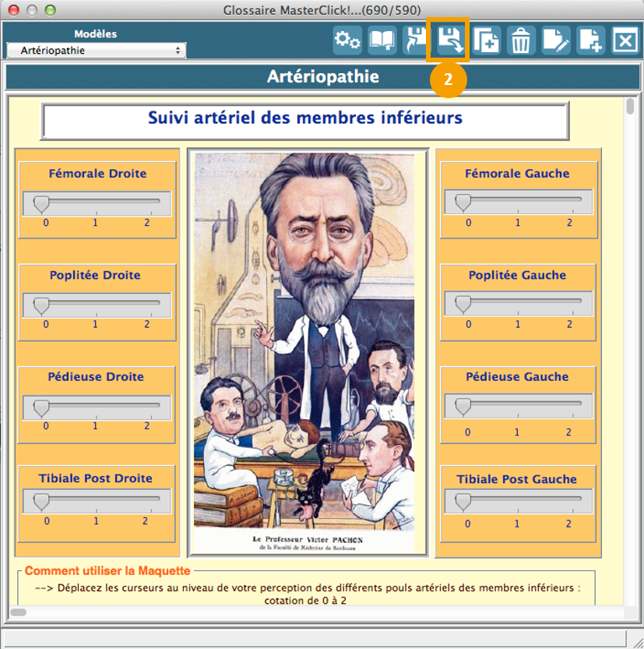Click the trash can delete icon
The height and width of the screenshot is (649, 644).
(x=521, y=41)
